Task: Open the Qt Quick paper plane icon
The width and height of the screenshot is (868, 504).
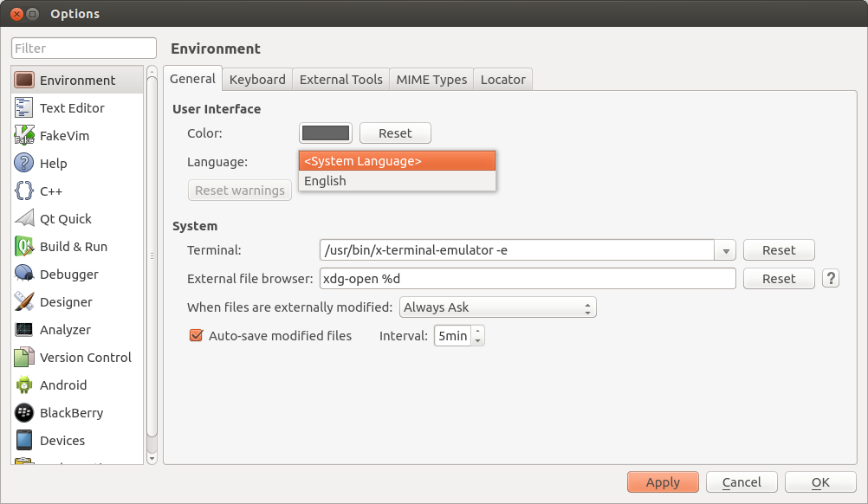Action: point(24,219)
